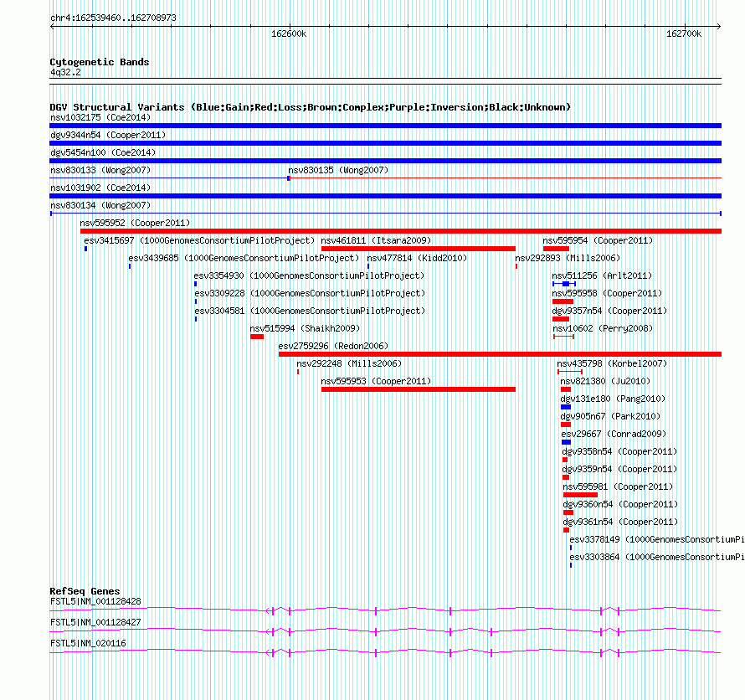Image resolution: width=745 pixels, height=700 pixels.
Task: Click the red nsv595952 (Cooper2011) loss bar
Action: click(x=401, y=231)
